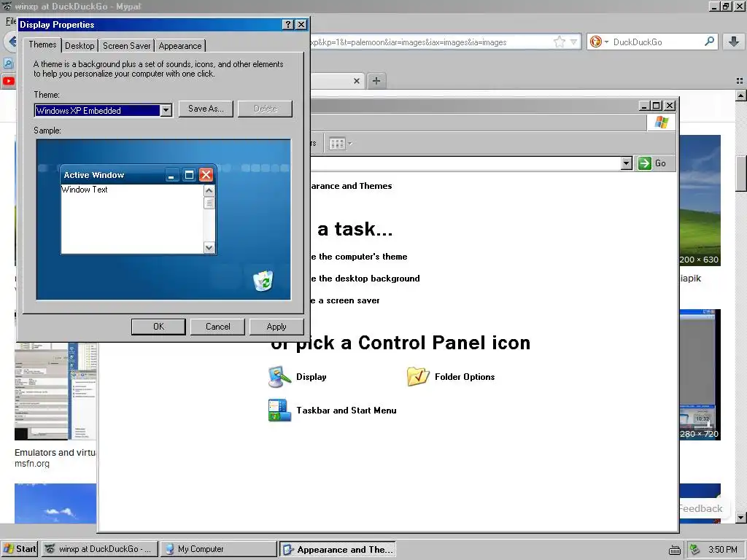Click the image thumbnail labeled 280 × 720
This screenshot has width=747, height=560.
tap(700, 375)
